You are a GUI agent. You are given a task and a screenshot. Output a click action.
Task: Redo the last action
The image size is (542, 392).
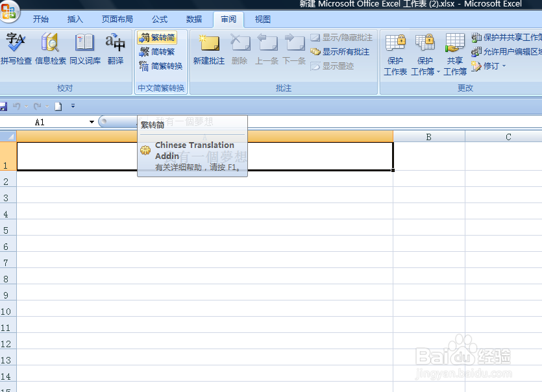pyautogui.click(x=38, y=106)
